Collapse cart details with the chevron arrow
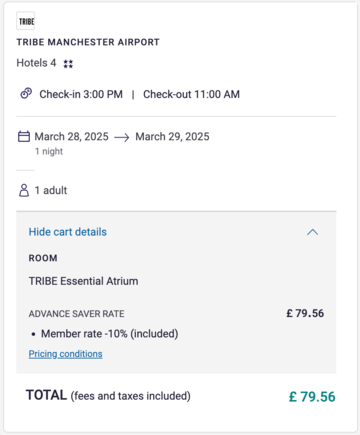 tap(312, 232)
